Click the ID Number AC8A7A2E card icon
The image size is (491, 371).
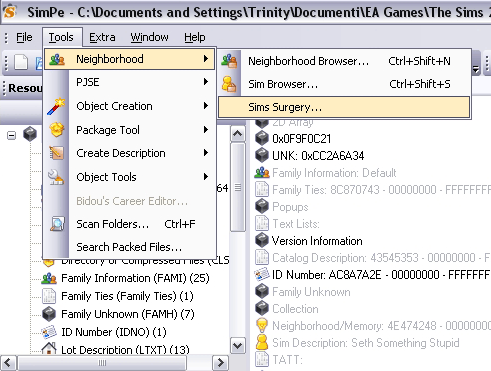262,275
